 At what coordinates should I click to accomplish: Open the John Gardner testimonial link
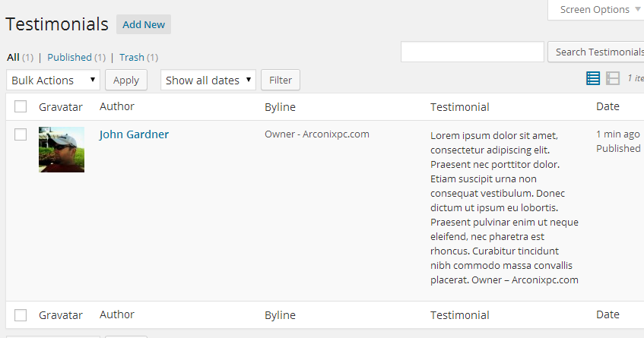point(134,134)
